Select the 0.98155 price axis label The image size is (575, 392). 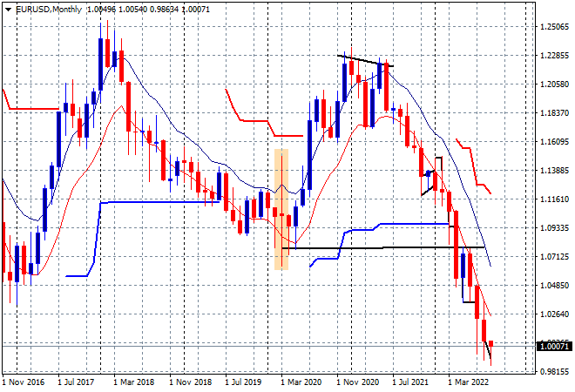coord(555,371)
